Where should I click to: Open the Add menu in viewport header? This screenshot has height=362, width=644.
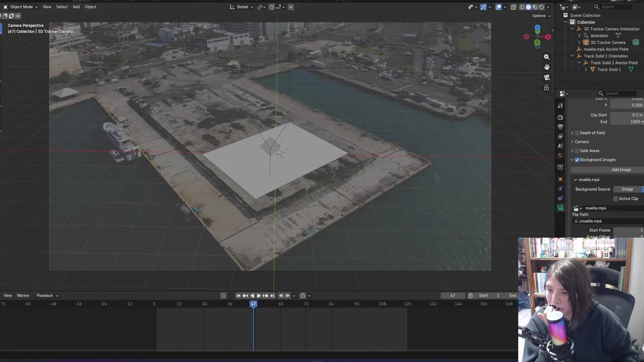coord(76,7)
